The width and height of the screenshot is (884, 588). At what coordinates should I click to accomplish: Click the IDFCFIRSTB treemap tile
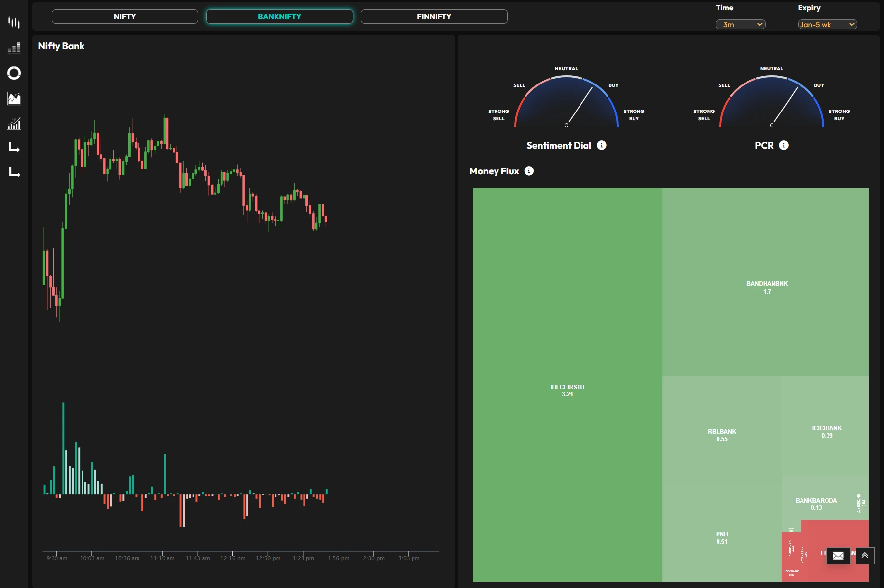tap(567, 385)
